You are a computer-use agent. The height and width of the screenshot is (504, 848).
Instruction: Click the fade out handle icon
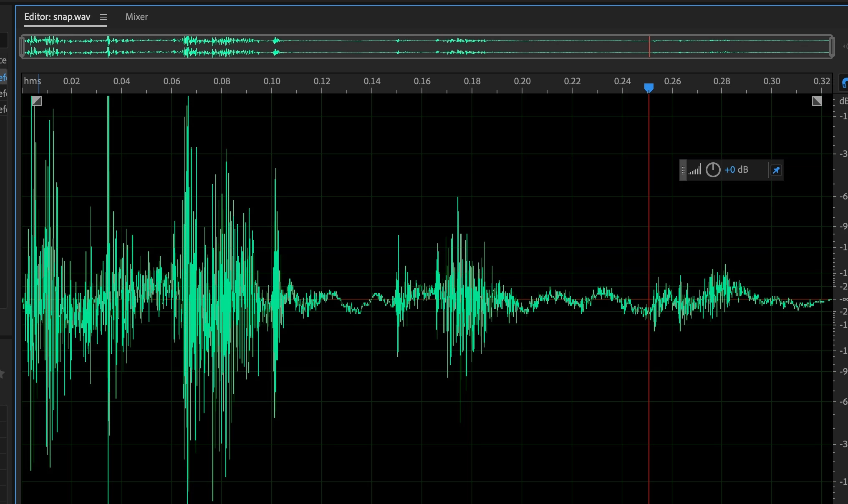click(817, 101)
